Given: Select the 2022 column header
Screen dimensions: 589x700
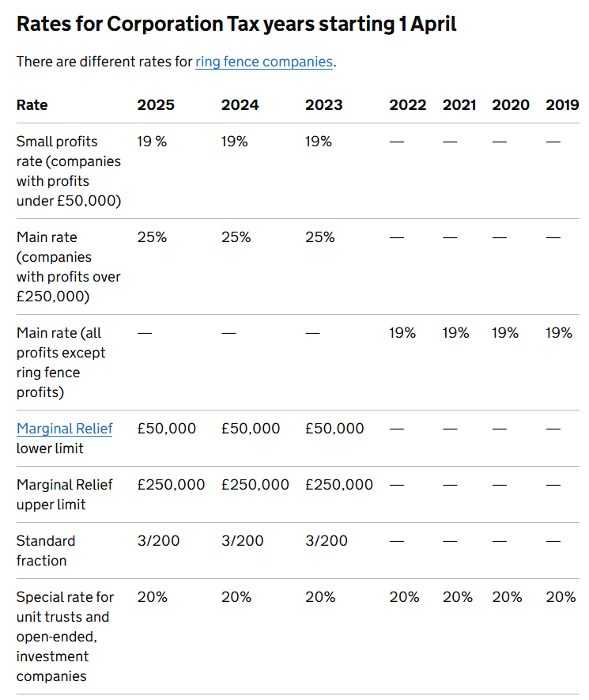Looking at the screenshot, I should [407, 105].
